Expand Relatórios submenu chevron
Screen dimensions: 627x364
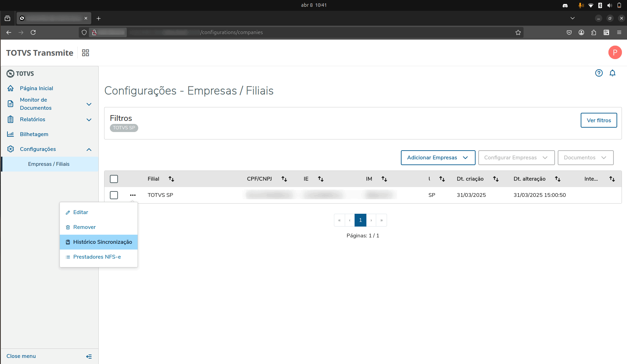[89, 120]
